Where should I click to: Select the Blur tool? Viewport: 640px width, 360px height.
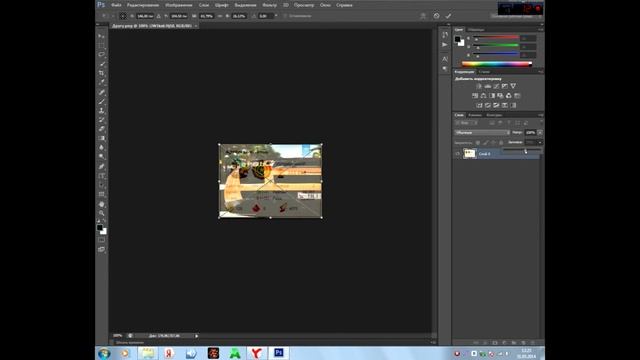pos(101,147)
